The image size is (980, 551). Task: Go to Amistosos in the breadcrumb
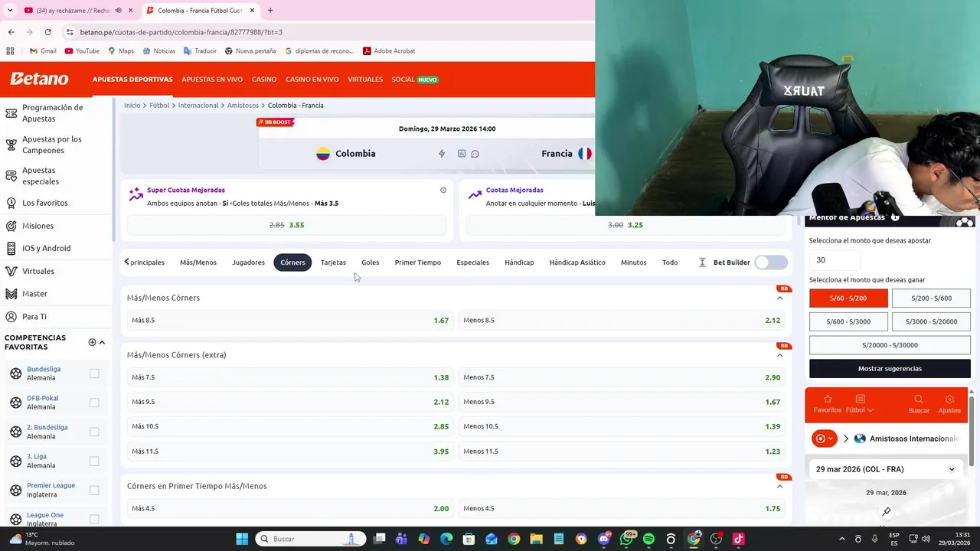click(243, 106)
